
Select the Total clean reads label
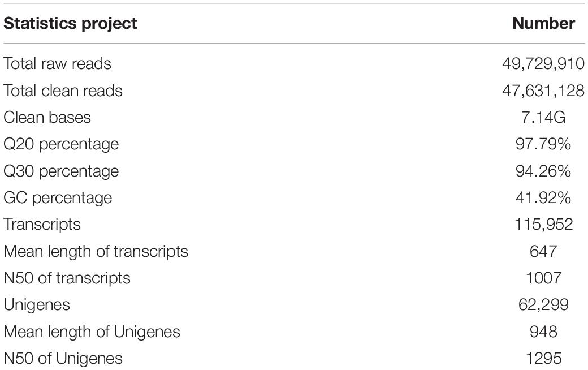pos(63,91)
